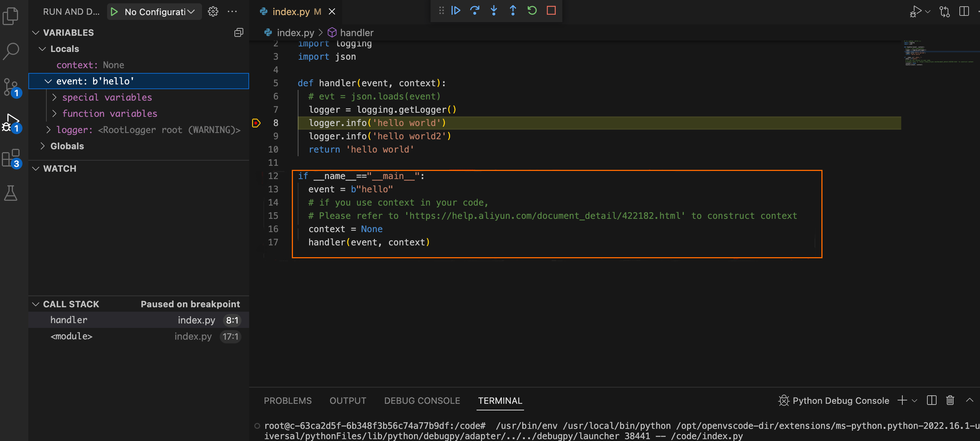
Task: Step into the function call
Action: (x=494, y=11)
